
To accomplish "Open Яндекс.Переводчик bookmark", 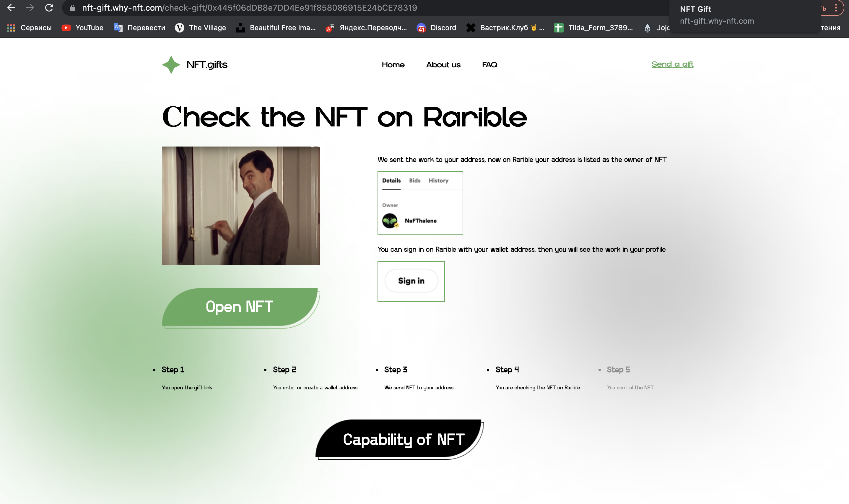I will point(366,27).
